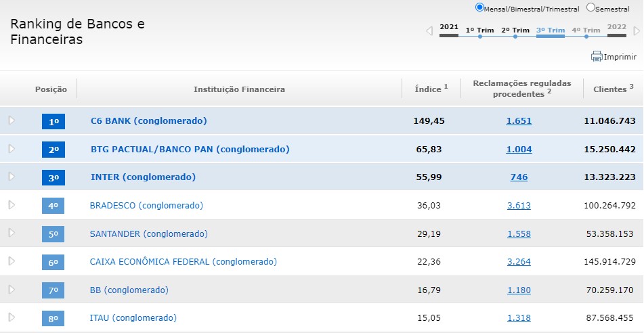Expand the C6 BANK row details

pyautogui.click(x=12, y=120)
